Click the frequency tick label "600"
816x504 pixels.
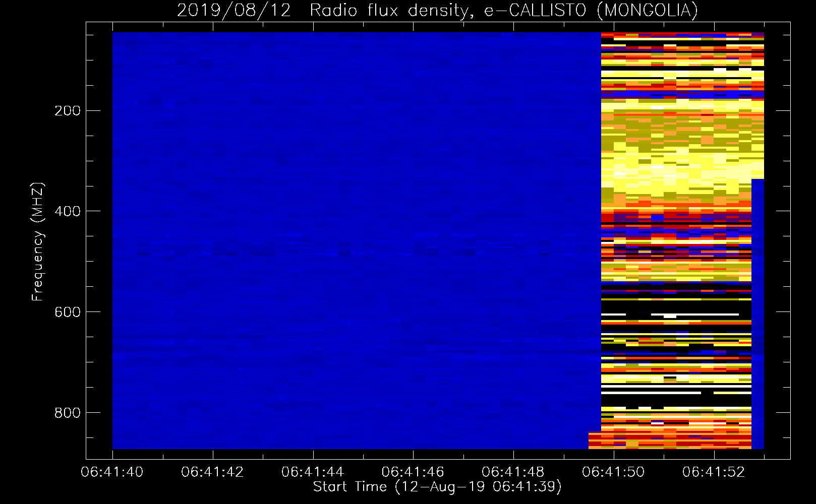(68, 312)
